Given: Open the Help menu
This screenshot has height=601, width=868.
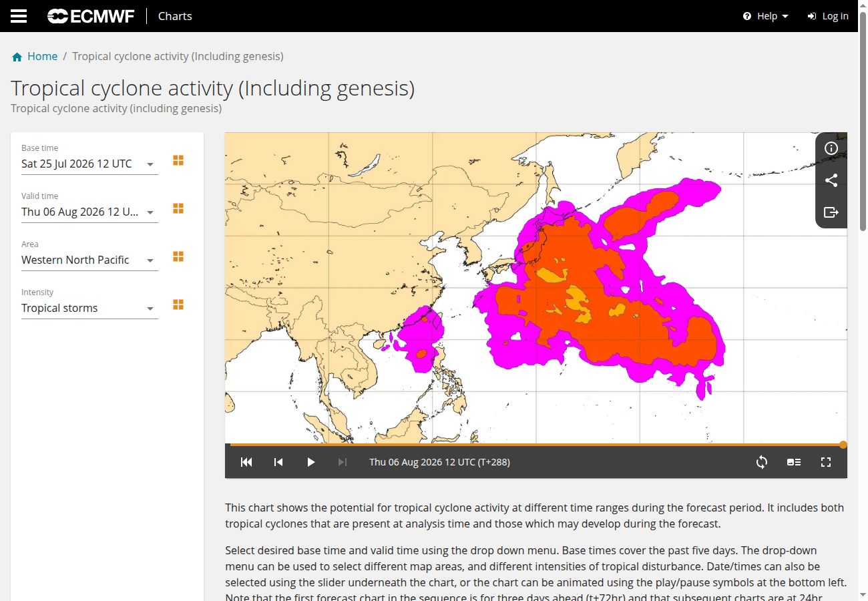Looking at the screenshot, I should (x=766, y=16).
